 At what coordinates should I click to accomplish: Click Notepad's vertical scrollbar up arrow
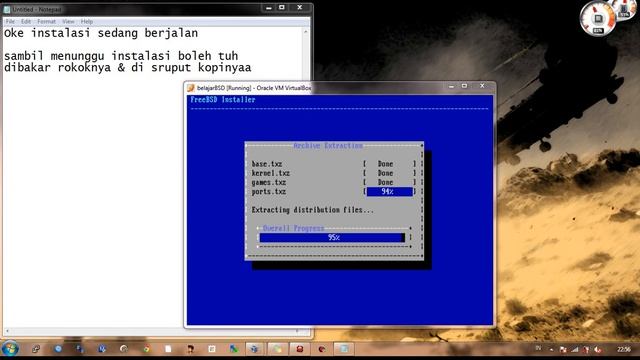pos(306,31)
